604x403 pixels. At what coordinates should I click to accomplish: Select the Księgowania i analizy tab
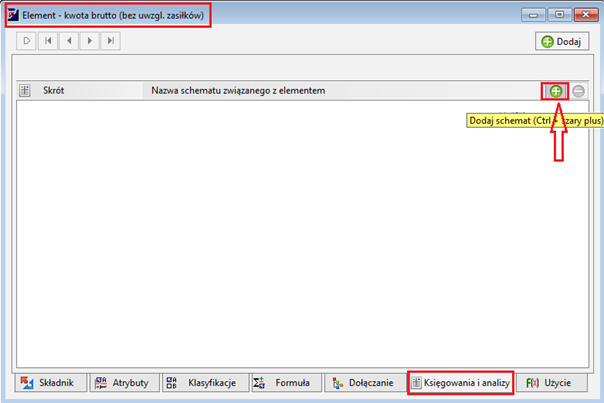coord(460,383)
